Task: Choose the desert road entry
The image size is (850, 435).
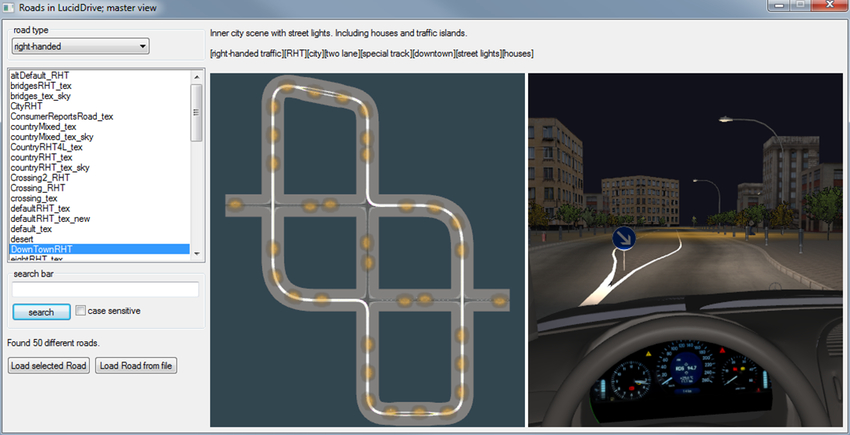Action: (23, 239)
